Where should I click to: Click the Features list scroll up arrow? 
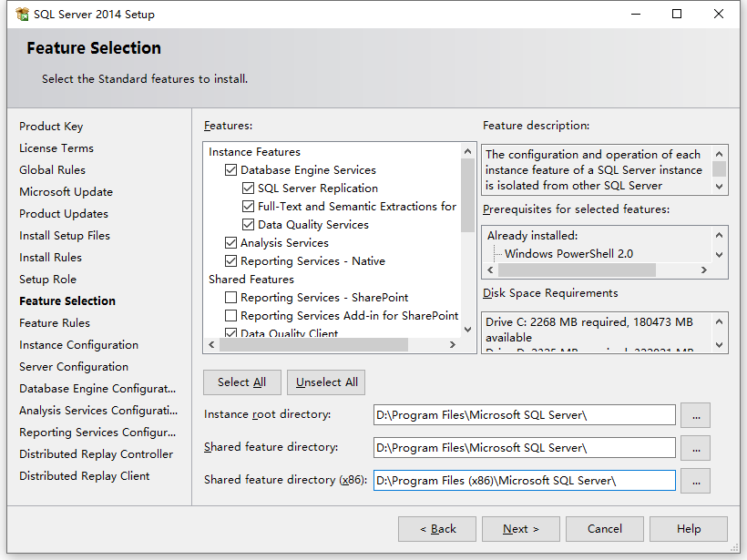[468, 151]
